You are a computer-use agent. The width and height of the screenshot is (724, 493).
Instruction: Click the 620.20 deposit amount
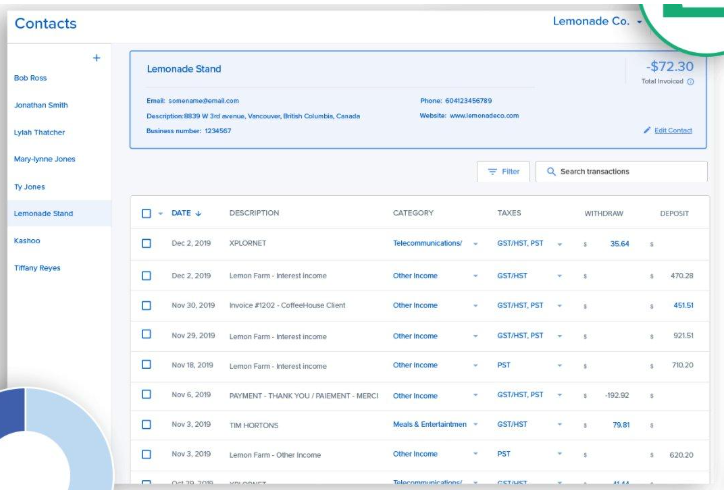(x=682, y=455)
